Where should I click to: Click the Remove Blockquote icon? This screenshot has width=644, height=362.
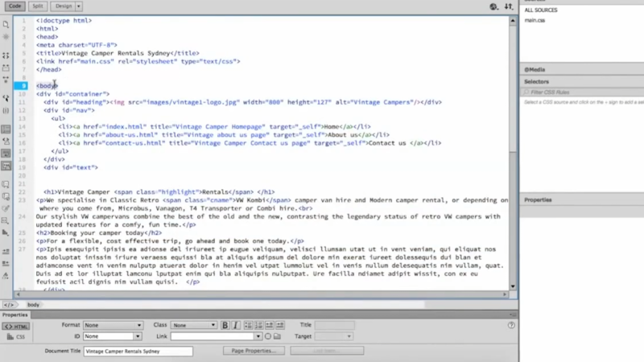270,325
